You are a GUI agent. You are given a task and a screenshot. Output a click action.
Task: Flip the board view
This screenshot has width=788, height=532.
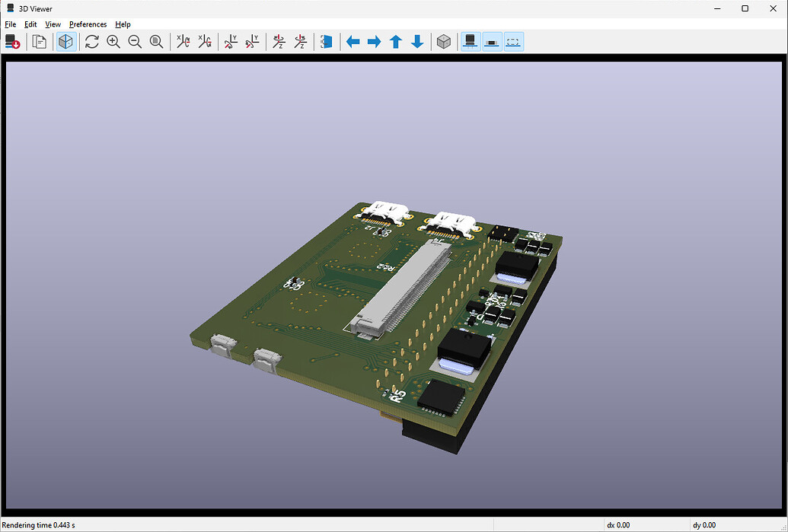tap(326, 42)
